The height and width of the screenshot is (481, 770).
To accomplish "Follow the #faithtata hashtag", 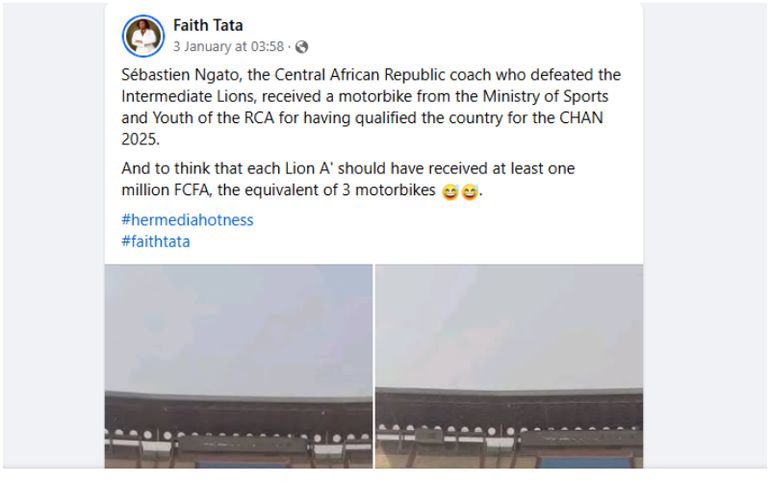I will click(155, 241).
